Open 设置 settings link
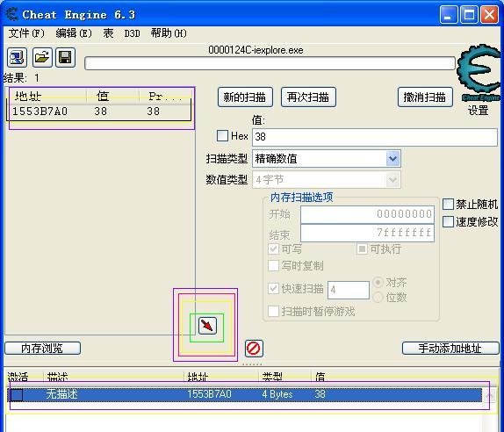Viewport: 504px width, 432px height. [x=478, y=111]
